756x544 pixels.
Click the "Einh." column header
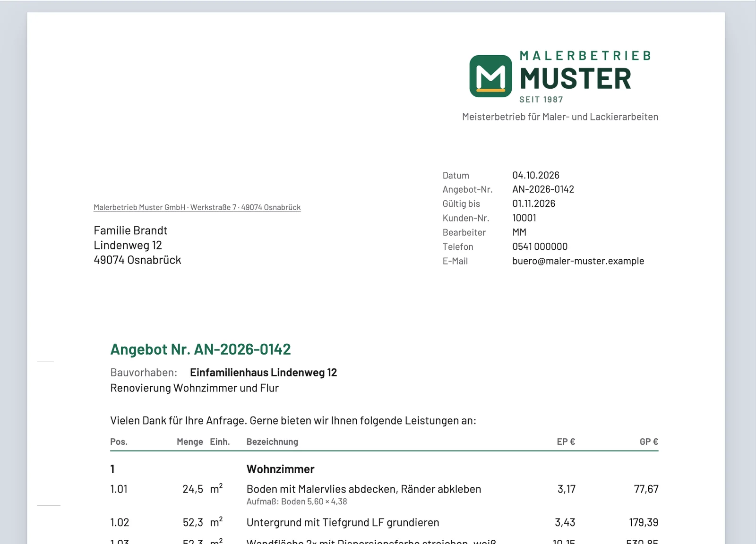220,442
